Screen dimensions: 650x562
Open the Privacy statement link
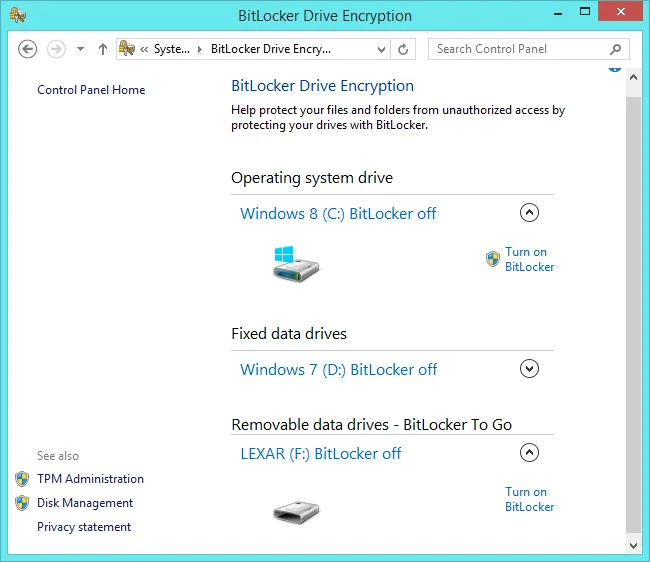click(84, 527)
